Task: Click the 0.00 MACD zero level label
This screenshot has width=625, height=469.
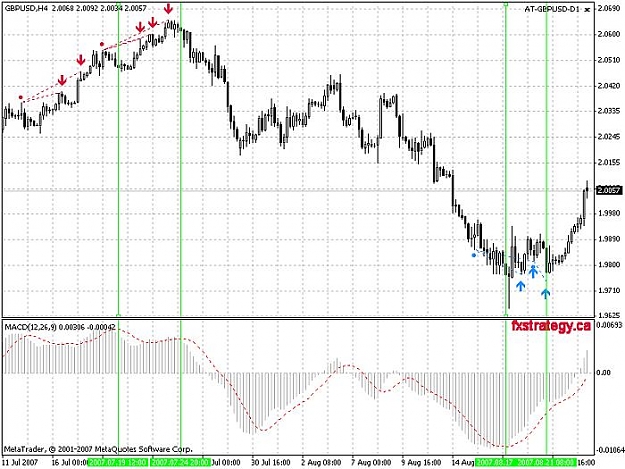Action: click(603, 373)
